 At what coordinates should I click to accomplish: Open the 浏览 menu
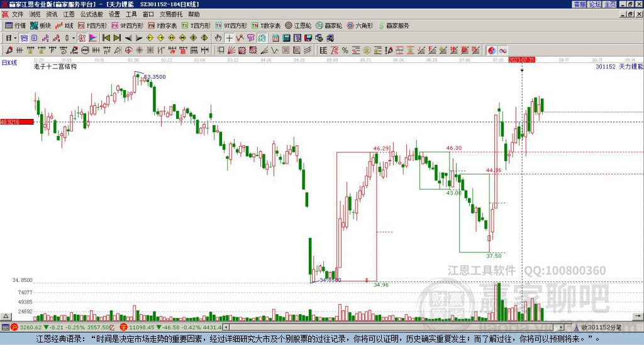pyautogui.click(x=35, y=14)
